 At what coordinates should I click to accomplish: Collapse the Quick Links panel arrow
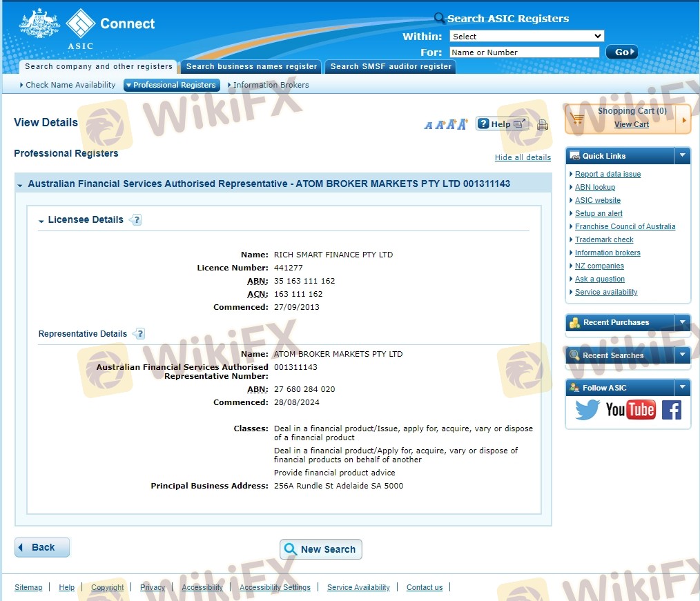click(x=682, y=155)
